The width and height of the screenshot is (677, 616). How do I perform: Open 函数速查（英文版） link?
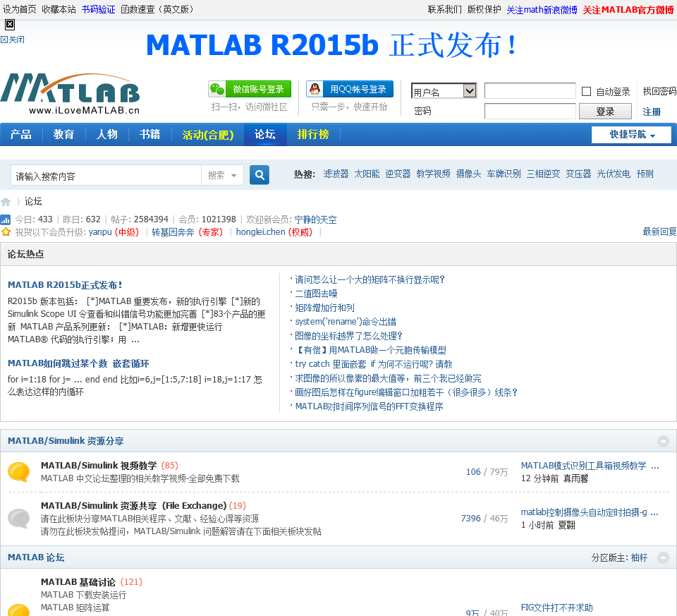[159, 9]
